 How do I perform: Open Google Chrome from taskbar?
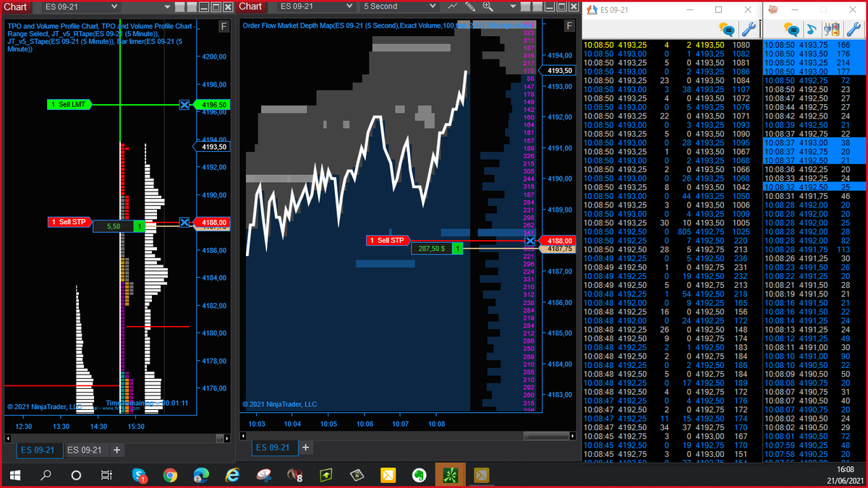tap(170, 475)
